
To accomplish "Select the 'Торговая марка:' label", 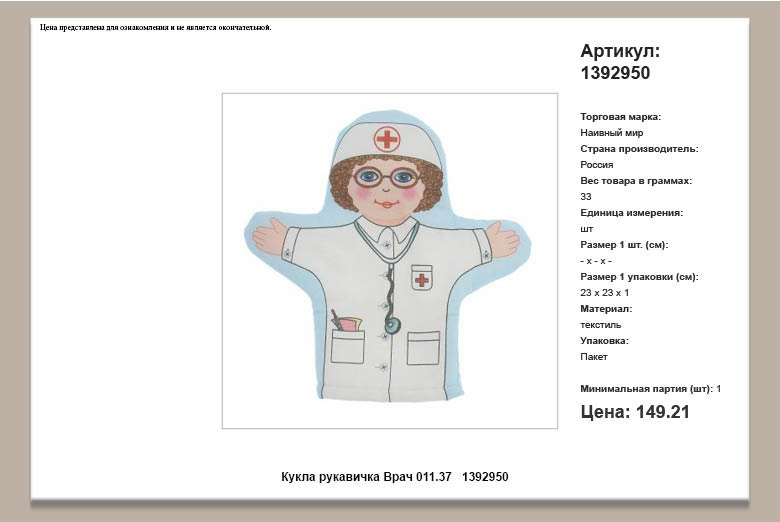I will tap(620, 117).
